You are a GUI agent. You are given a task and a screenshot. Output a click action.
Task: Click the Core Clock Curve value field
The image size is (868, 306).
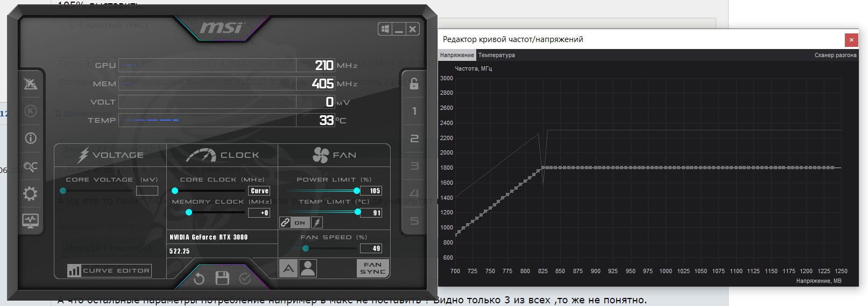click(x=259, y=191)
